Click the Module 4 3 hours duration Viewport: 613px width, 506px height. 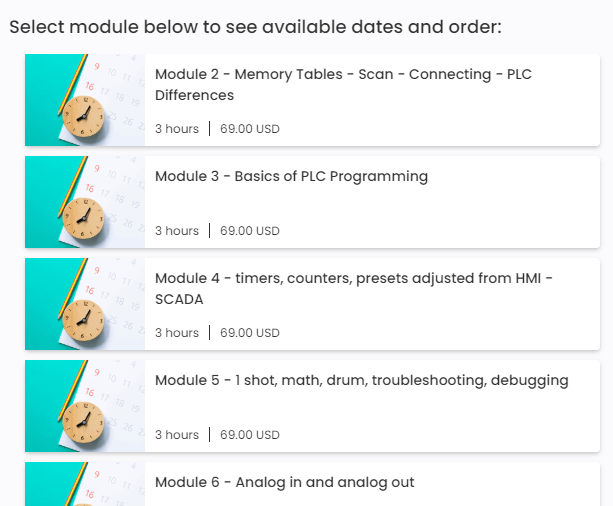pyautogui.click(x=177, y=333)
